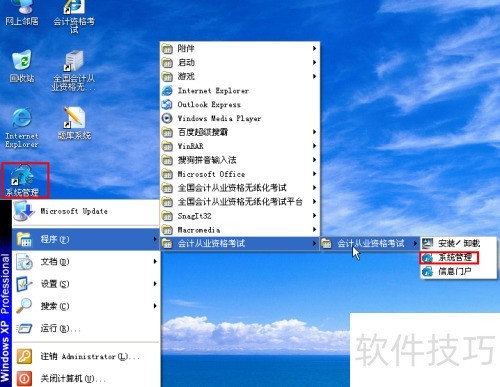Select 百度超级搜霸 in programs list
Image resolution: width=500 pixels, height=387 pixels.
240,132
